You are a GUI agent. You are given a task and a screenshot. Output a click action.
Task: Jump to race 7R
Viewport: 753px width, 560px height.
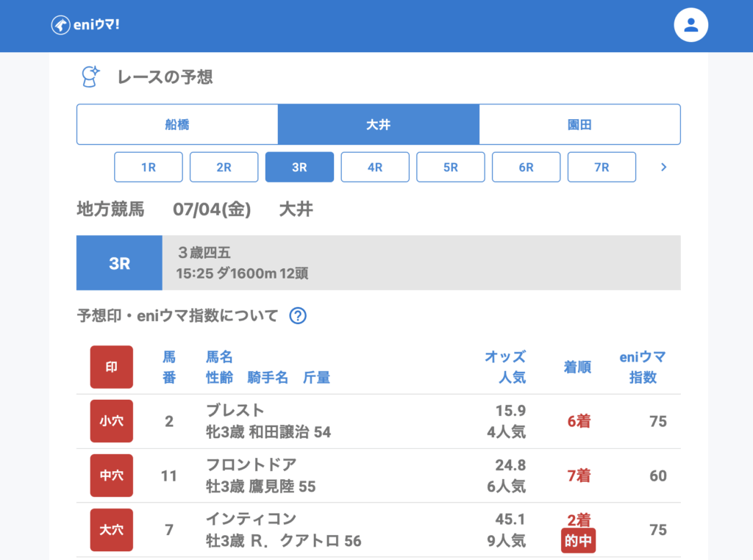coord(602,167)
